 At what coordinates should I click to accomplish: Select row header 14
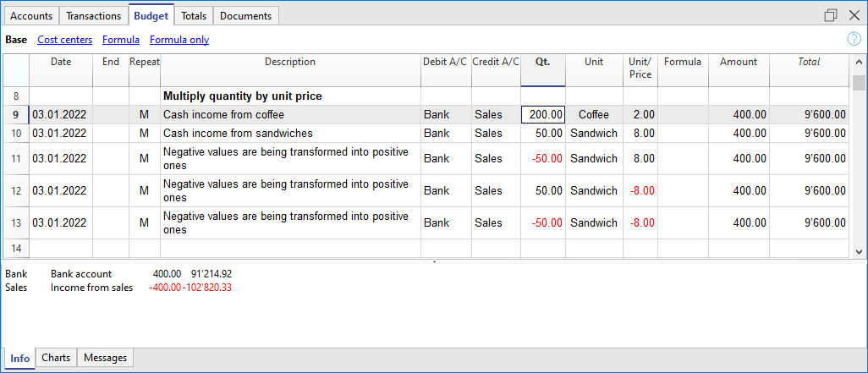[x=16, y=249]
